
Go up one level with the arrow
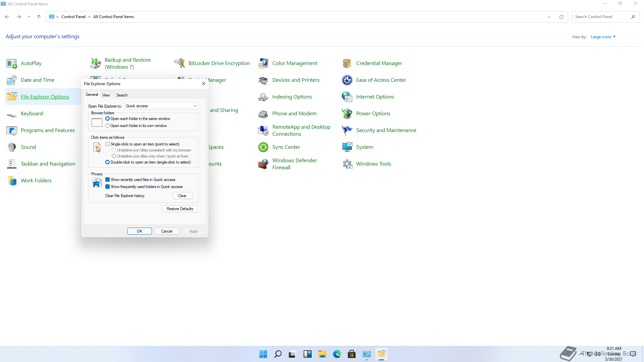click(x=39, y=17)
